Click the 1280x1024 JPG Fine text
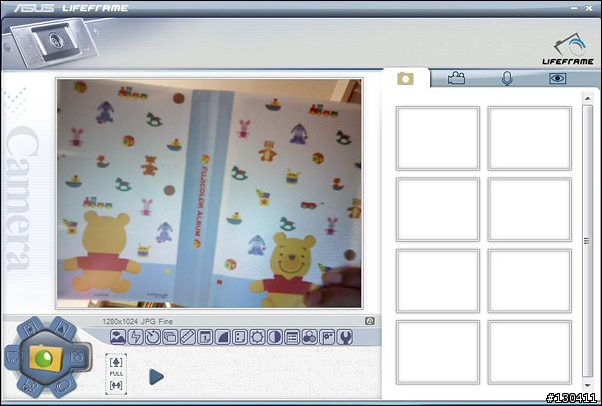 (x=137, y=321)
